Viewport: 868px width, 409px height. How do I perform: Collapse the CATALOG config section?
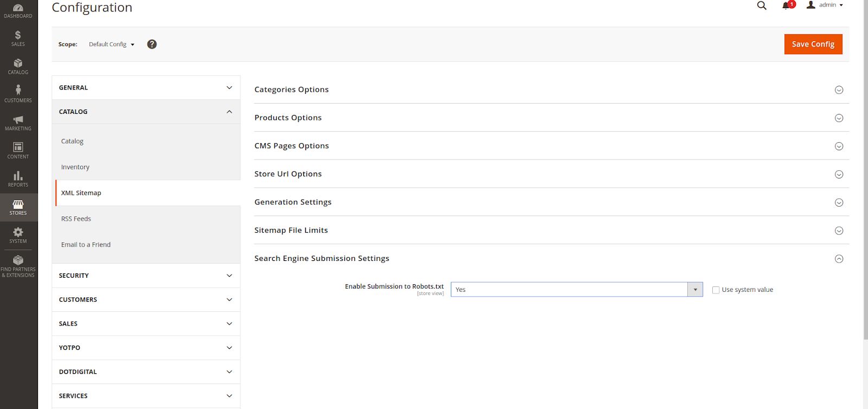(x=146, y=112)
